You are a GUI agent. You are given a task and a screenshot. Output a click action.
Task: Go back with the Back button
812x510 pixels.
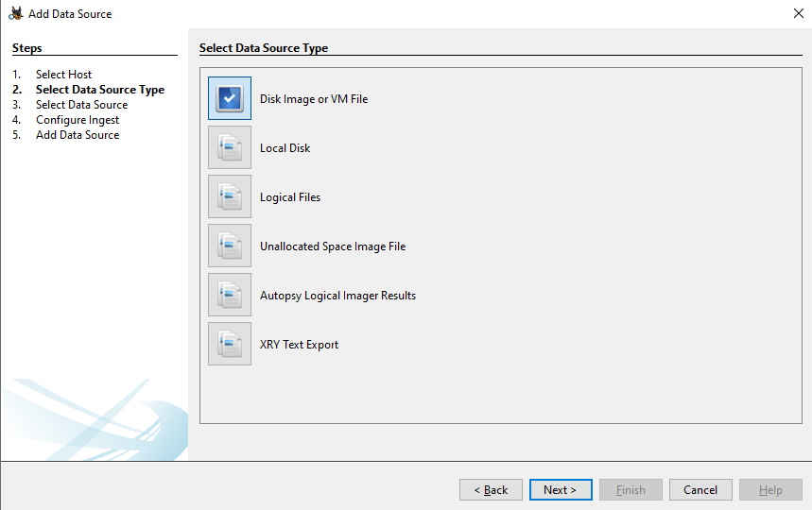(x=491, y=490)
